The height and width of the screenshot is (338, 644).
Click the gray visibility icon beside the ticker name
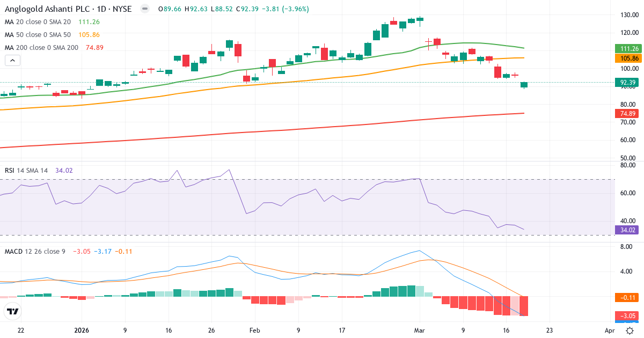tap(144, 9)
